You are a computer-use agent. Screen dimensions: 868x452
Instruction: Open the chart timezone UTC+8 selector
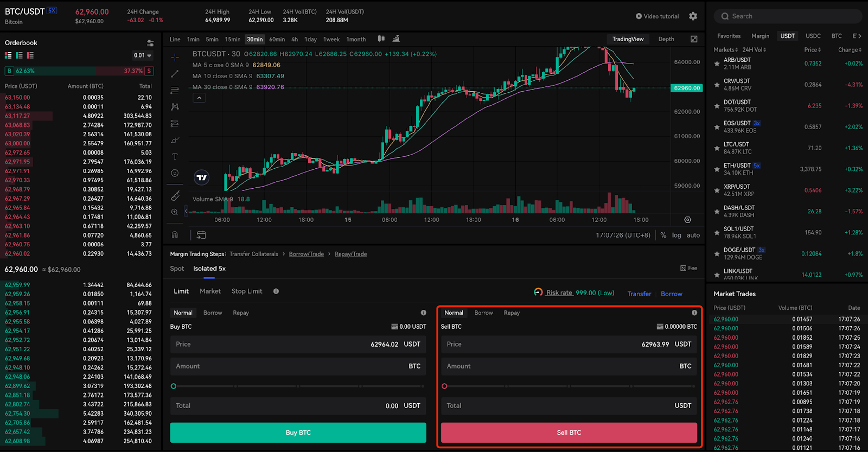623,235
